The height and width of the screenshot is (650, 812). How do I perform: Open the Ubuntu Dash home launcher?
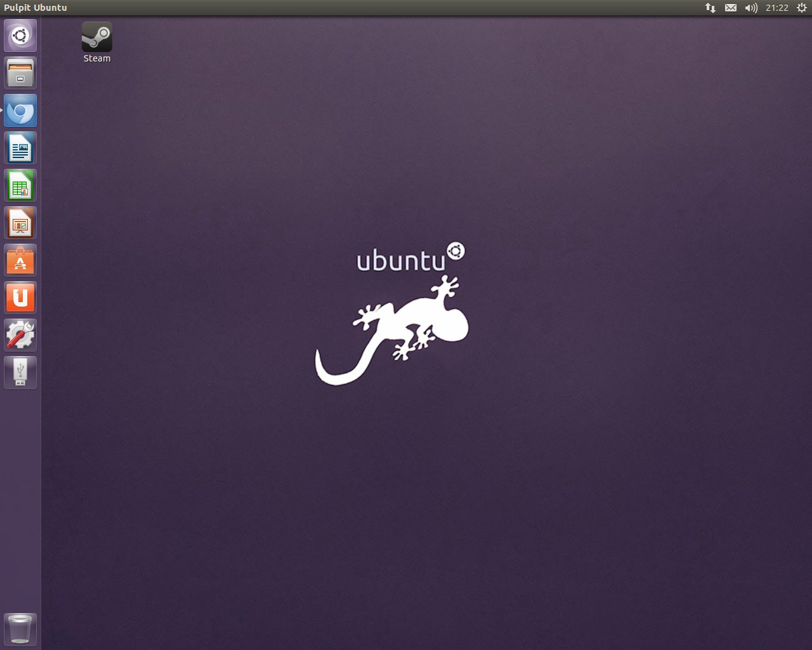pos(20,36)
